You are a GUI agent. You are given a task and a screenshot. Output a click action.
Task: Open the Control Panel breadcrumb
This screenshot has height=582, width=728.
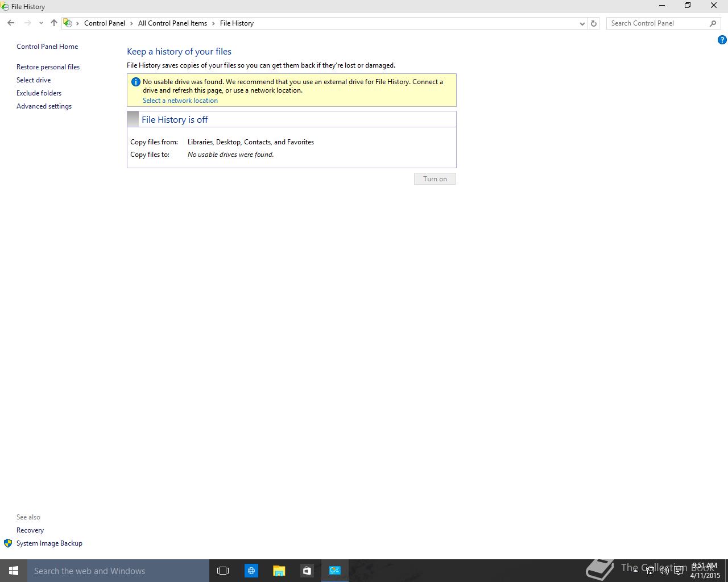click(x=105, y=23)
